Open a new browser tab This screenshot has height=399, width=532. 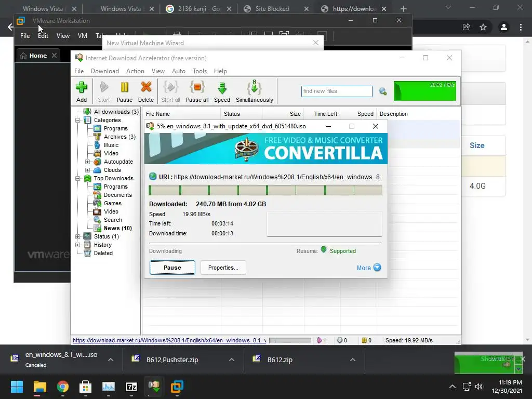coord(403,9)
